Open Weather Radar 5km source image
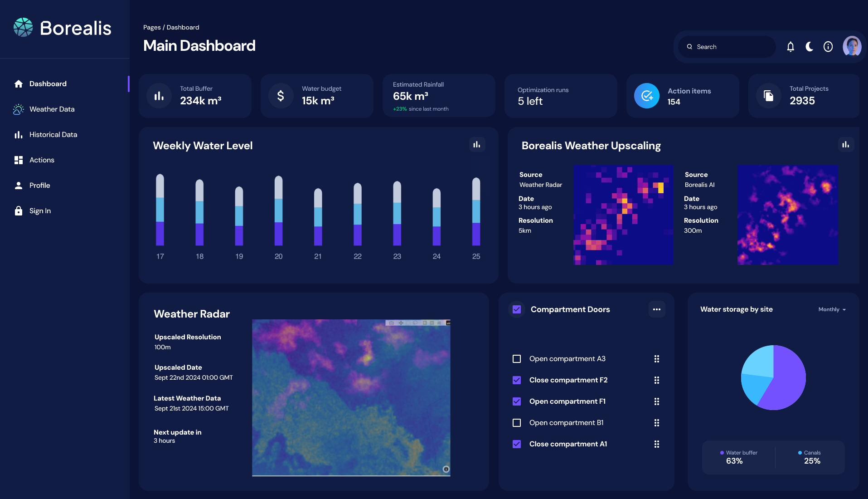This screenshot has height=499, width=868. click(623, 215)
